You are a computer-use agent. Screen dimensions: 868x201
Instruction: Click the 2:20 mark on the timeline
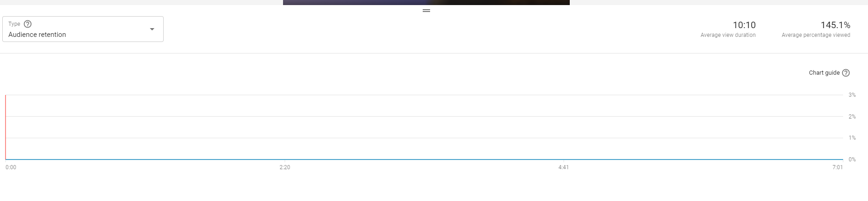tap(285, 167)
